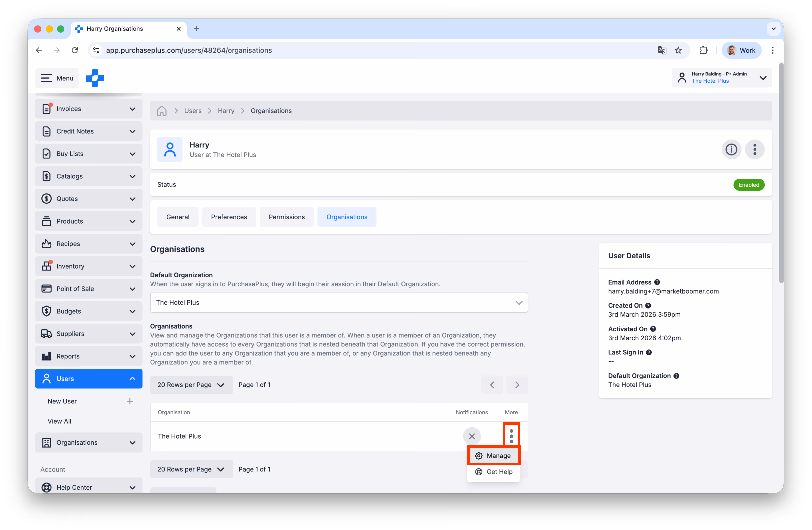This screenshot has height=530, width=812.
Task: Expand the Buy Lists sidebar chevron
Action: point(132,154)
